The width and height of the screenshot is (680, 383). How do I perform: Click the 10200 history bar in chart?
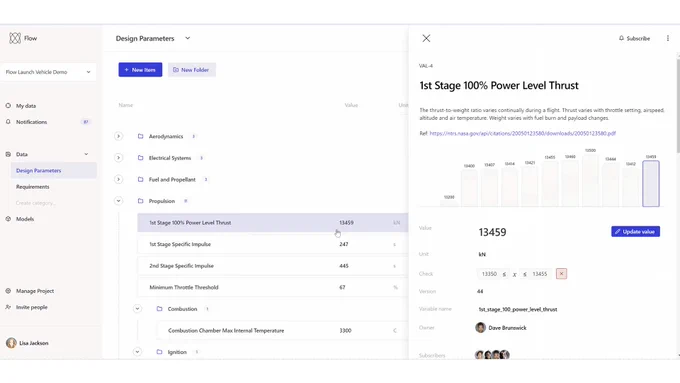click(x=449, y=203)
